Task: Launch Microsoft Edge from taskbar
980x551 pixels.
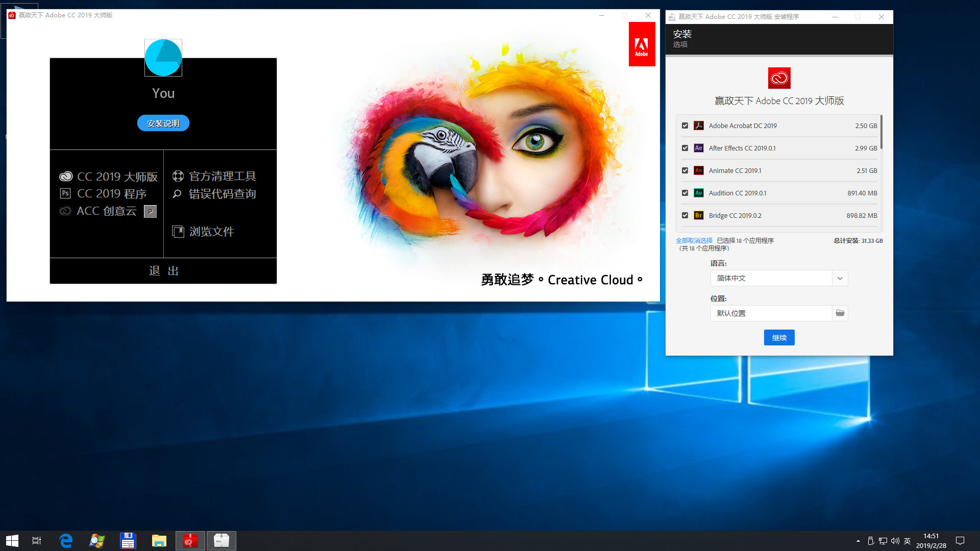Action: tap(66, 541)
